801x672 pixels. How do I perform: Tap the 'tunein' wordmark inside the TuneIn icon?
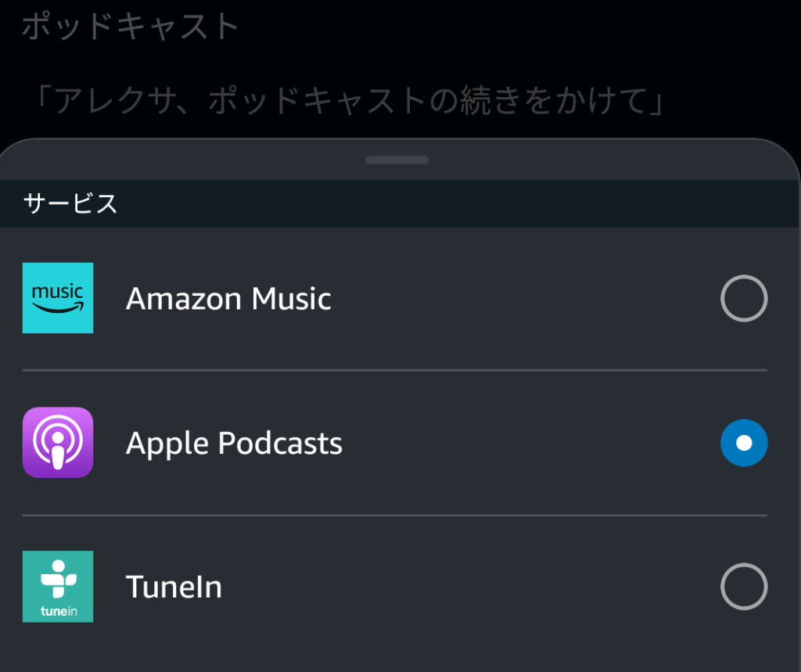pos(59,611)
